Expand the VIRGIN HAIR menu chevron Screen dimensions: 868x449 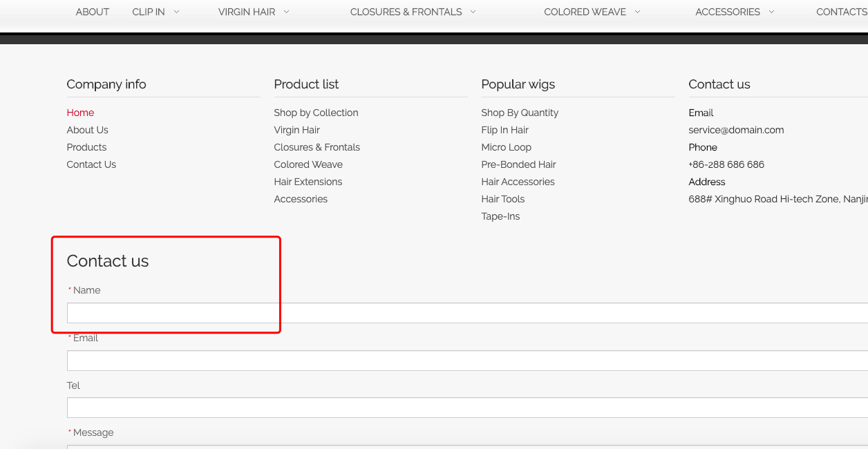(287, 12)
